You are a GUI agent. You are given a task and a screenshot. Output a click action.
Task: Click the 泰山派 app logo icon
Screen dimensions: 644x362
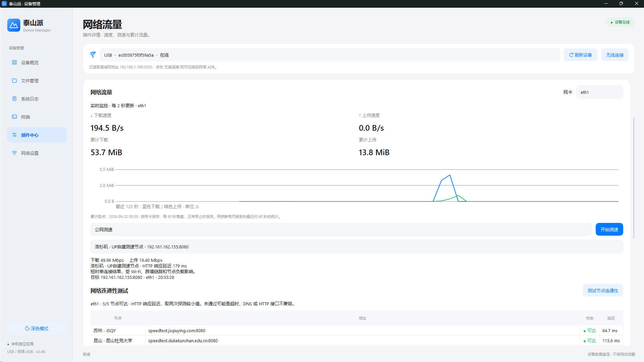pyautogui.click(x=14, y=25)
